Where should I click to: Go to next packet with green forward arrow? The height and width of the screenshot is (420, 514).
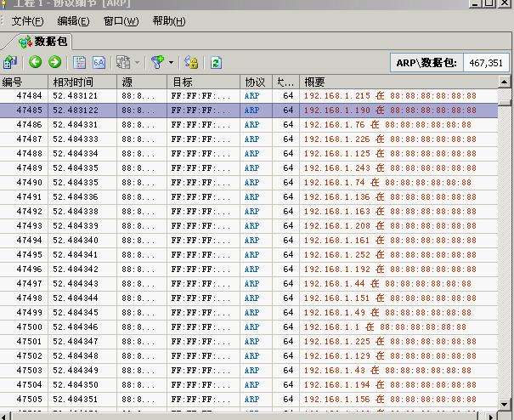[x=54, y=62]
